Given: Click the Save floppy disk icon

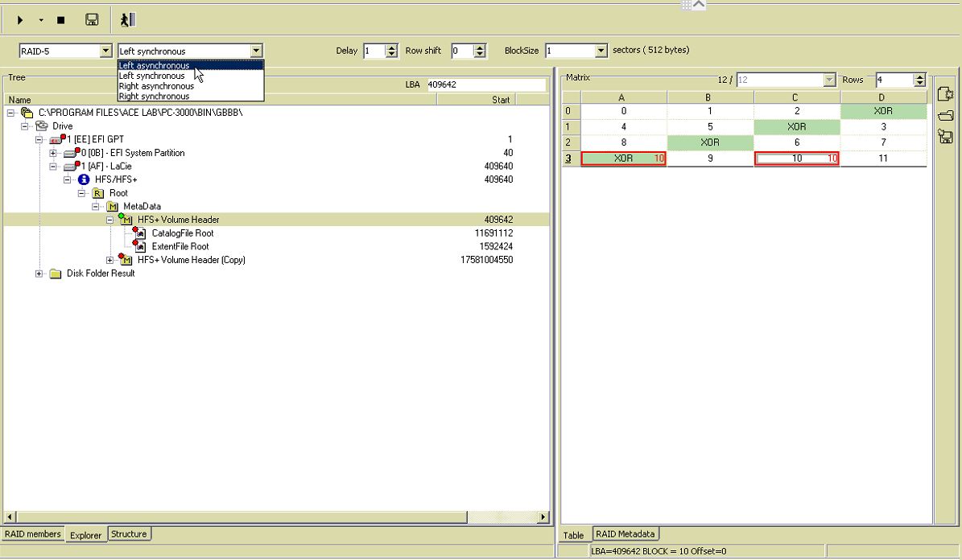Looking at the screenshot, I should (x=92, y=20).
